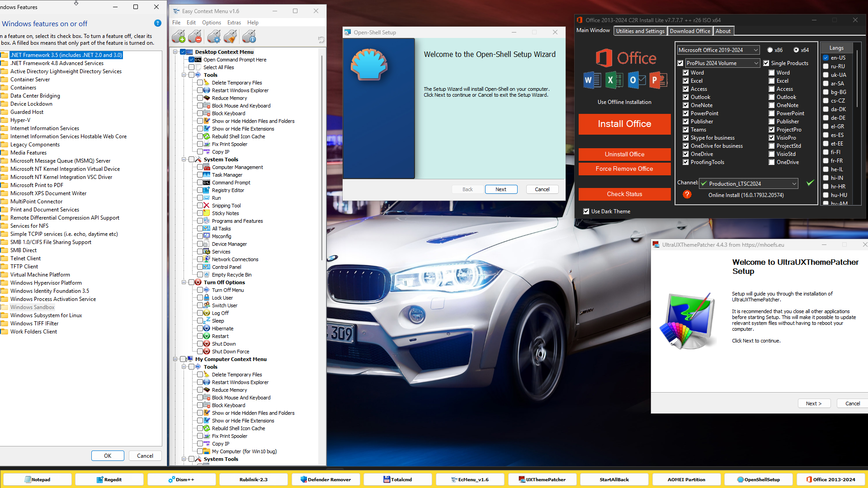Viewport: 868px width, 488px height.
Task: Uncheck Use Dark Theme
Action: 586,211
